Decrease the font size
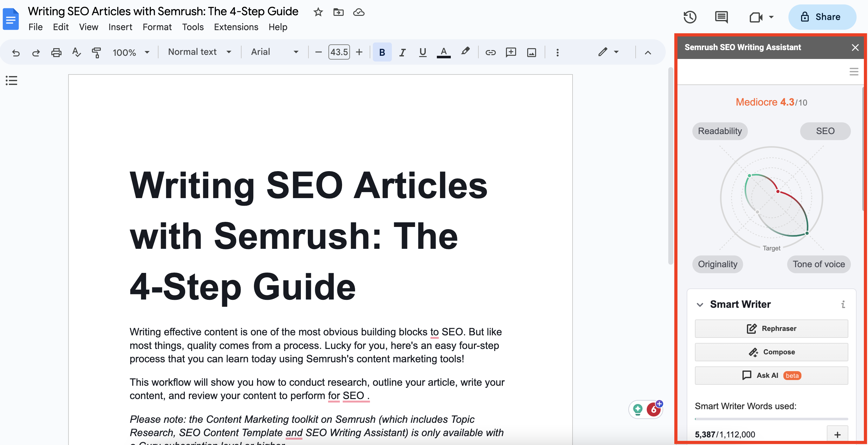Image resolution: width=868 pixels, height=445 pixels. click(x=318, y=52)
